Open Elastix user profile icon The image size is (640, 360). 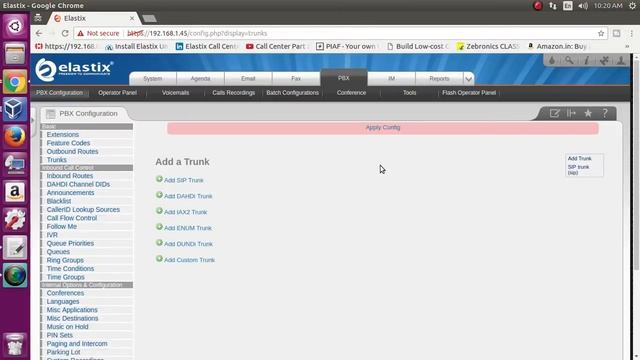[x=621, y=60]
